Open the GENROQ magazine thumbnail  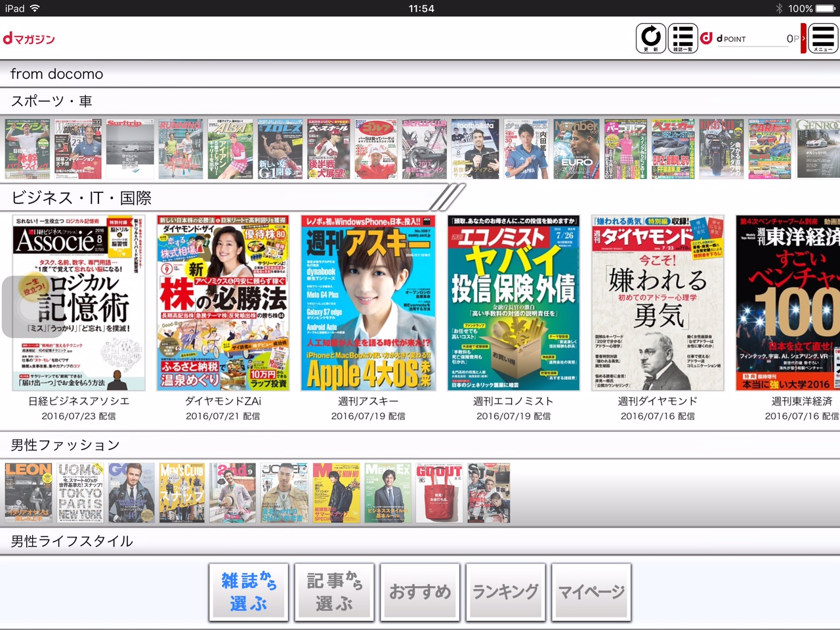[818, 149]
